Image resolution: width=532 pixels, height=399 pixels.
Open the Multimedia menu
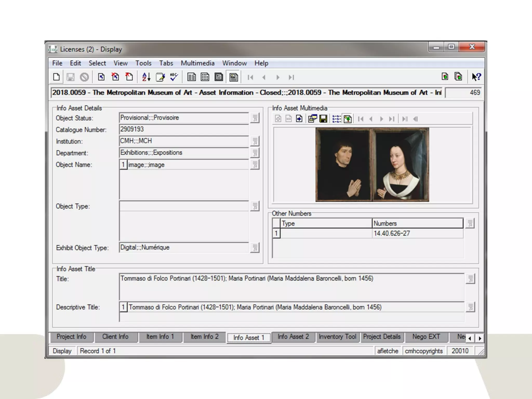197,63
